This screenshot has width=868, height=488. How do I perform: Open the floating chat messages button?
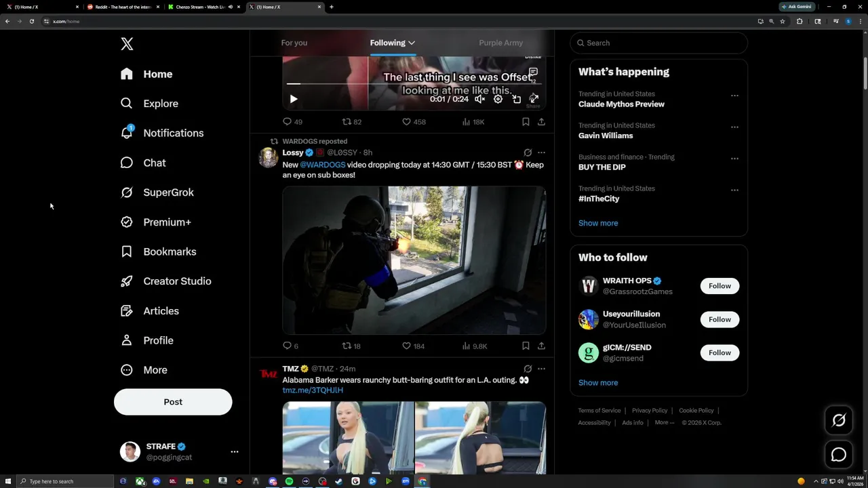pyautogui.click(x=839, y=455)
